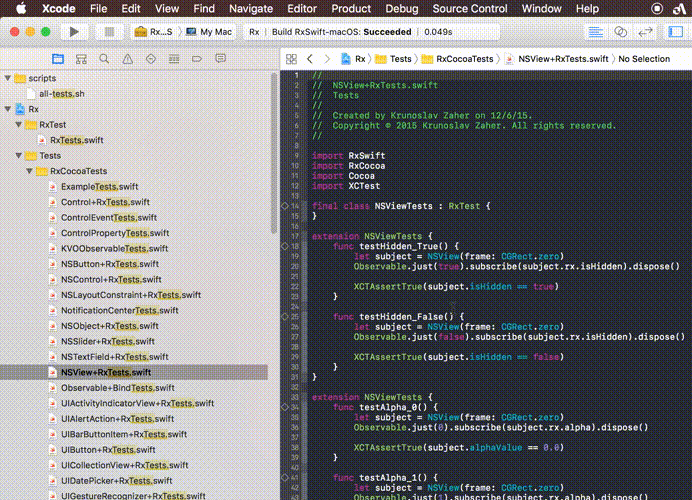Screen dimensions: 692x500
Task: Go back in editor history
Action: (x=310, y=59)
